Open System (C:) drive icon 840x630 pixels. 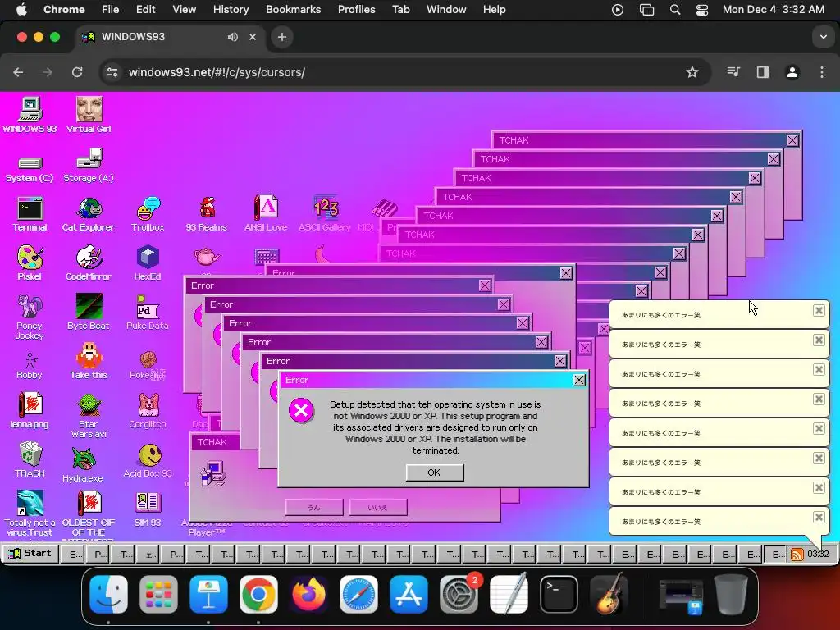pyautogui.click(x=30, y=167)
